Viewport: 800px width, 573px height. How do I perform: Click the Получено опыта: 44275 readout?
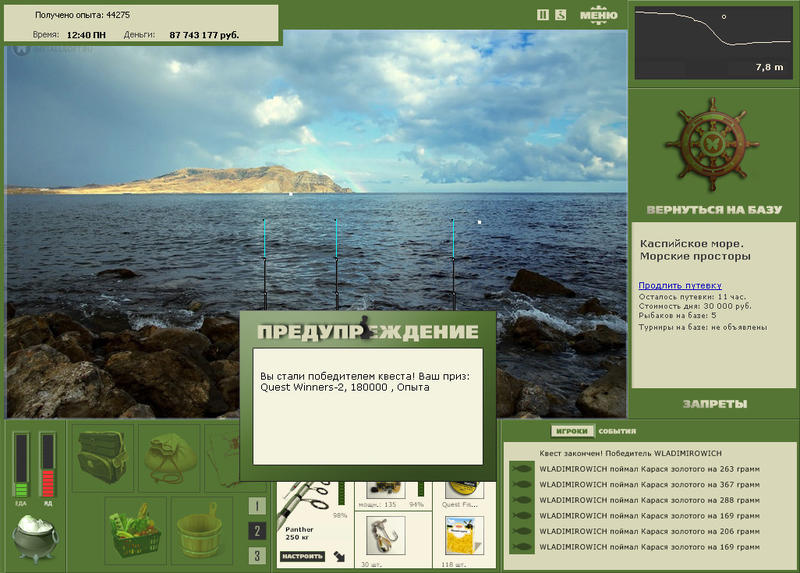point(82,15)
